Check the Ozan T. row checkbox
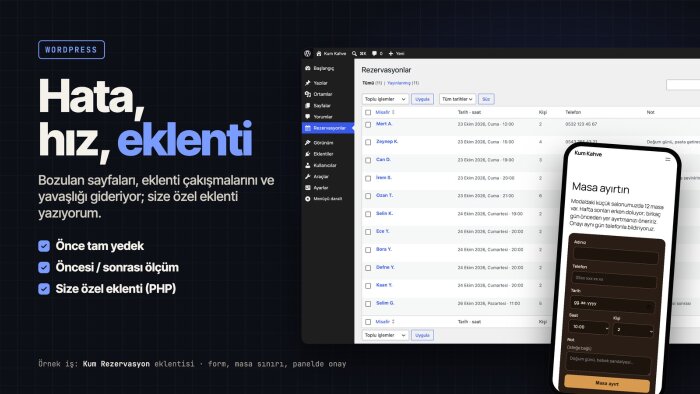Viewport: 700px width, 394px height. tap(368, 196)
